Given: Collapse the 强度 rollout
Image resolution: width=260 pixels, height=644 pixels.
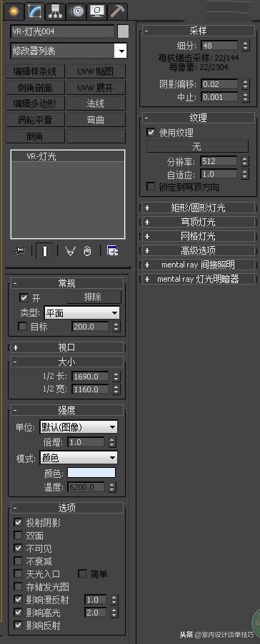Looking at the screenshot, I should pyautogui.click(x=66, y=410).
